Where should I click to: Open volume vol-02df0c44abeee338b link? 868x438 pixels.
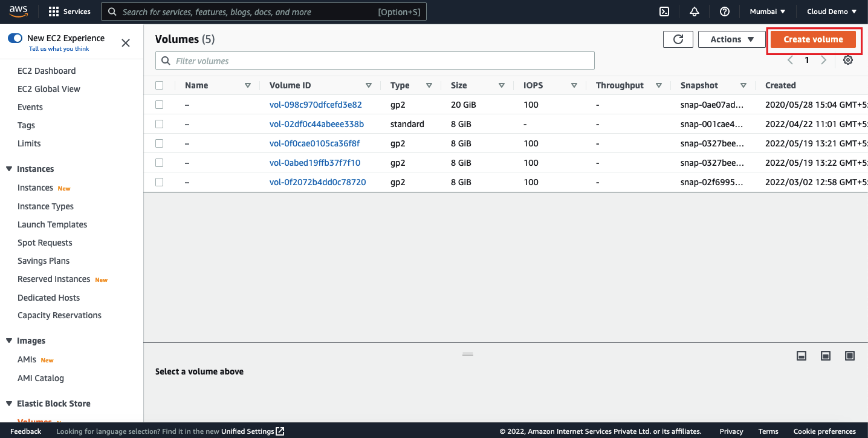coord(317,124)
